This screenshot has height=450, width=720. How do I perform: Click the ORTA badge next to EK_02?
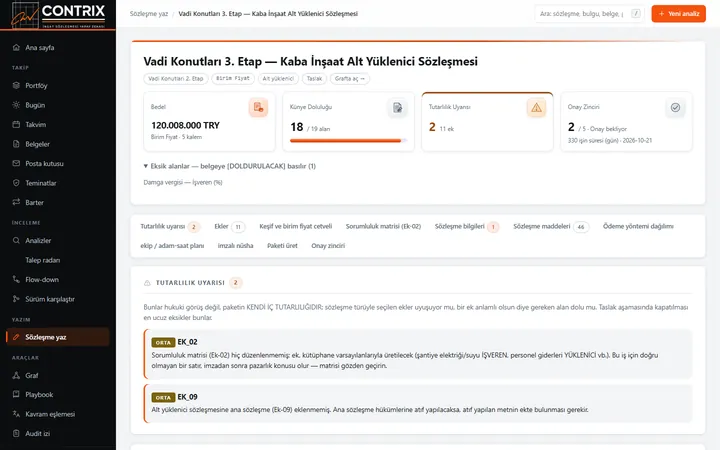[163, 343]
